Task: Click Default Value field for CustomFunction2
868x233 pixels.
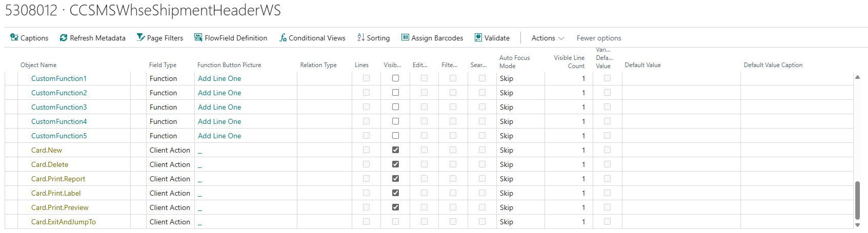Action: pos(681,93)
